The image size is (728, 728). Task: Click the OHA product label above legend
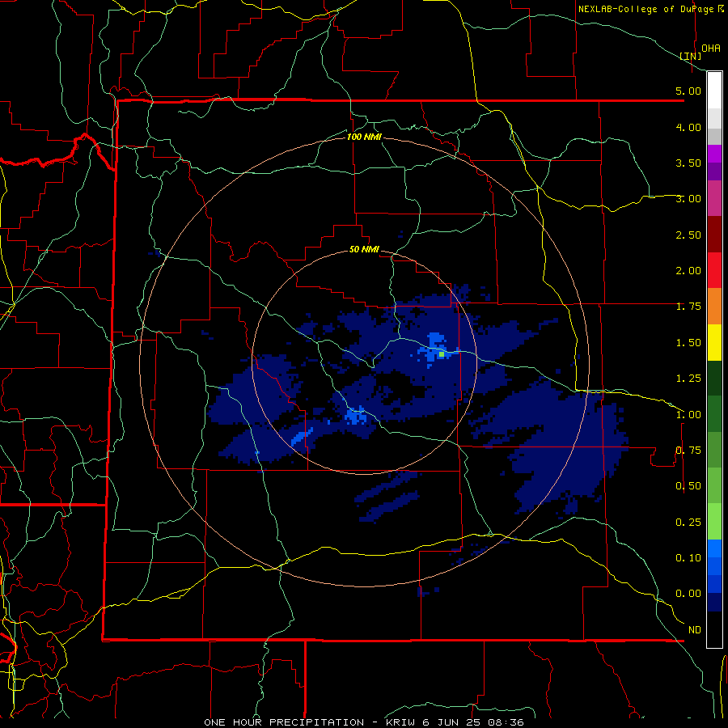(x=711, y=48)
